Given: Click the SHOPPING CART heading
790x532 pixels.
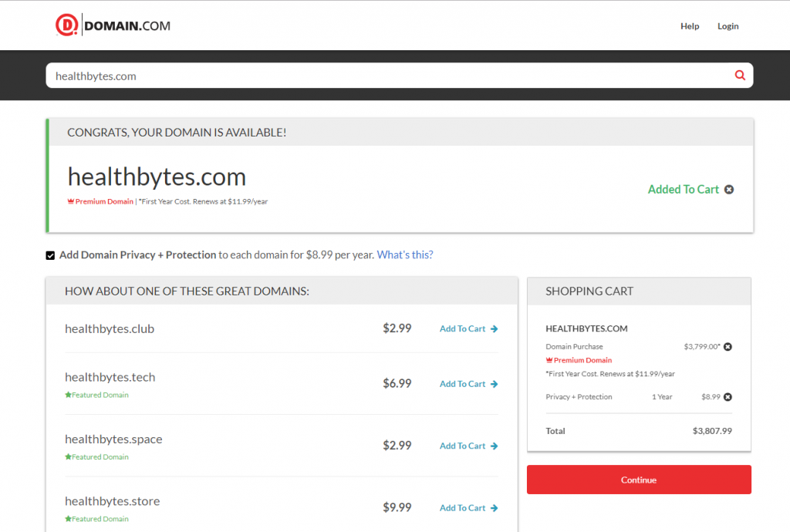Looking at the screenshot, I should click(x=589, y=291).
